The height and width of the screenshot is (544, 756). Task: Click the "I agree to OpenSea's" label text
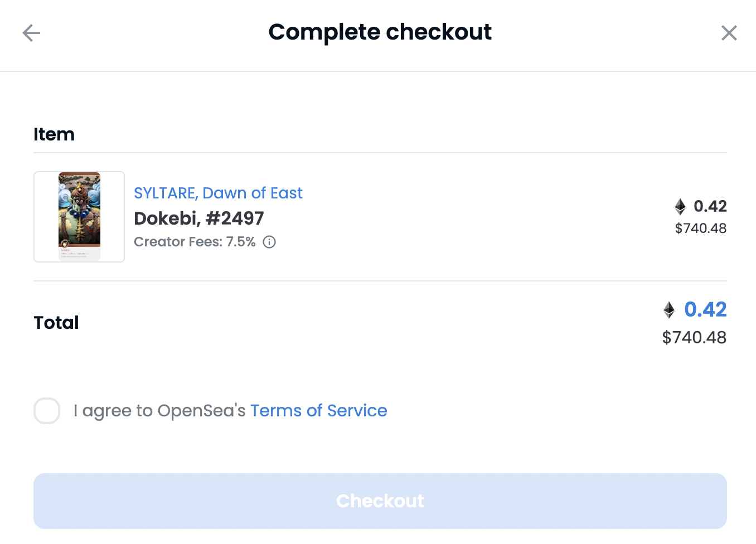[159, 411]
